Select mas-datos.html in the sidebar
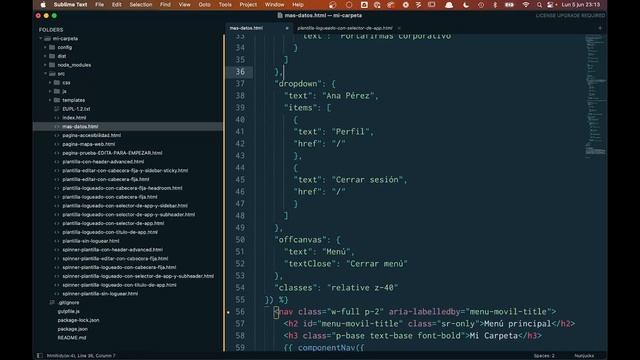 click(80, 127)
